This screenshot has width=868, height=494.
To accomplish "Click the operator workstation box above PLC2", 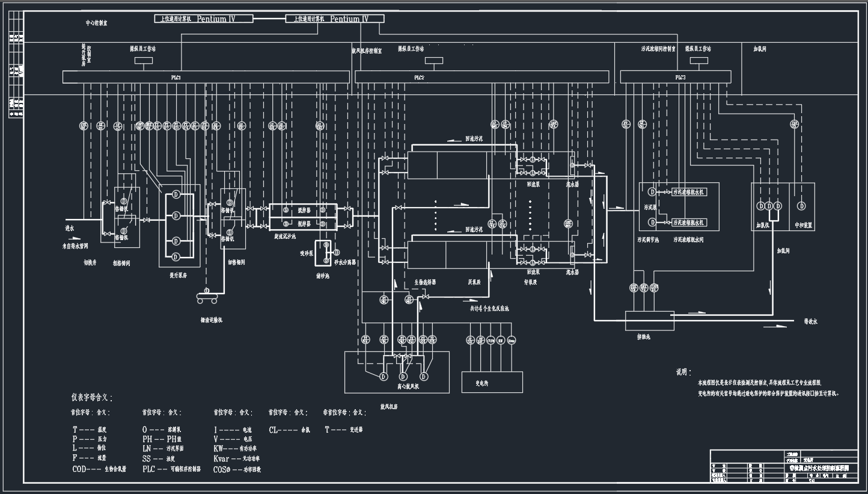I will [x=434, y=60].
